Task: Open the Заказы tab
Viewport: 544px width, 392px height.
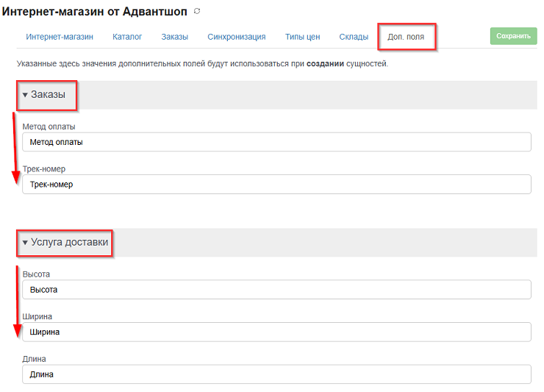Action: (174, 37)
